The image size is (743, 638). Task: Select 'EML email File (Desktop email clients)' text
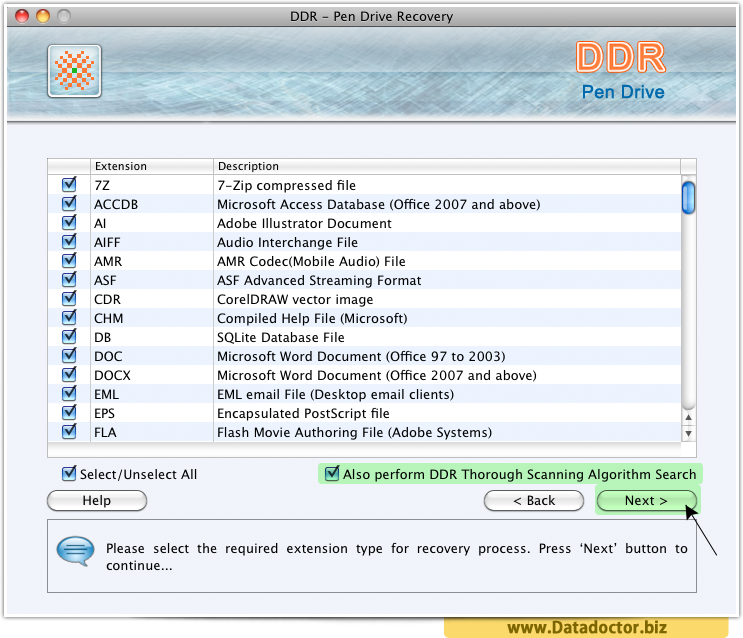[335, 394]
